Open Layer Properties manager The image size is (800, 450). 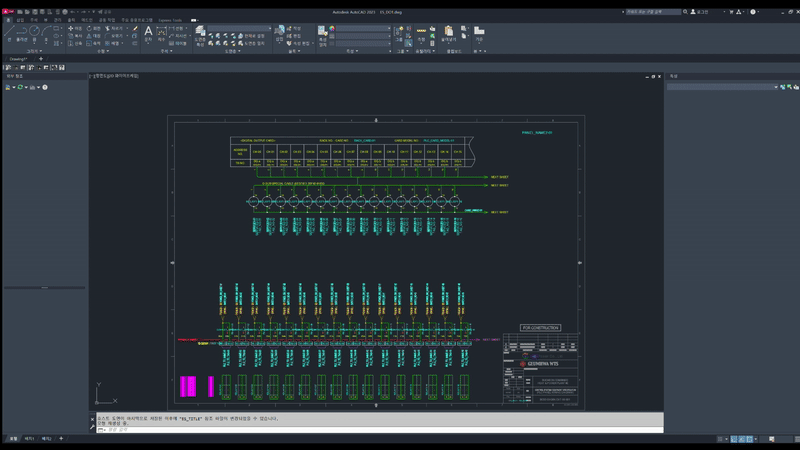tap(200, 35)
